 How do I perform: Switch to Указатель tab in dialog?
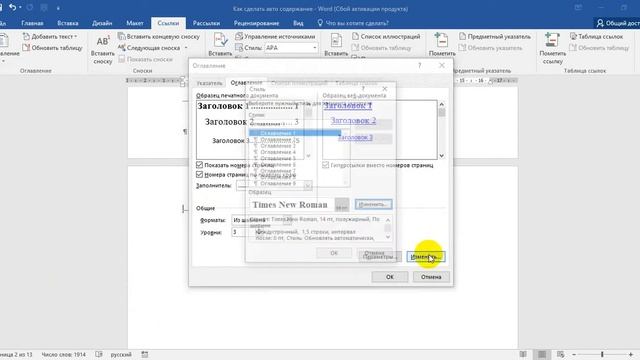[209, 83]
